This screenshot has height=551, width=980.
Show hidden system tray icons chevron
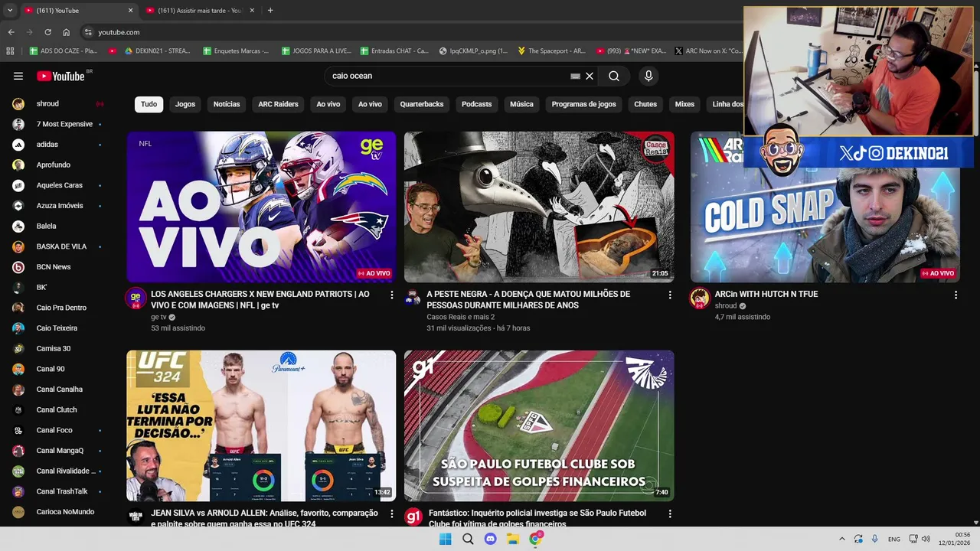(x=842, y=539)
